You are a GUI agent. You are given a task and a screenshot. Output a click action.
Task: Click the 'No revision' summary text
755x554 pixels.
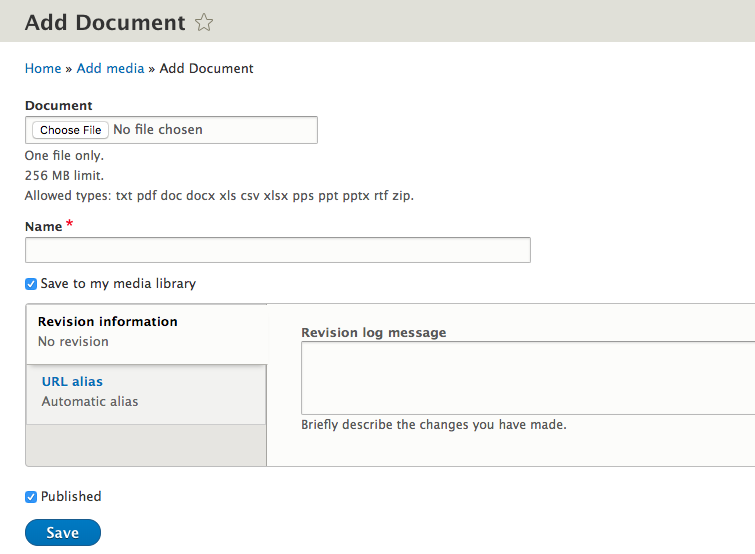(x=73, y=342)
